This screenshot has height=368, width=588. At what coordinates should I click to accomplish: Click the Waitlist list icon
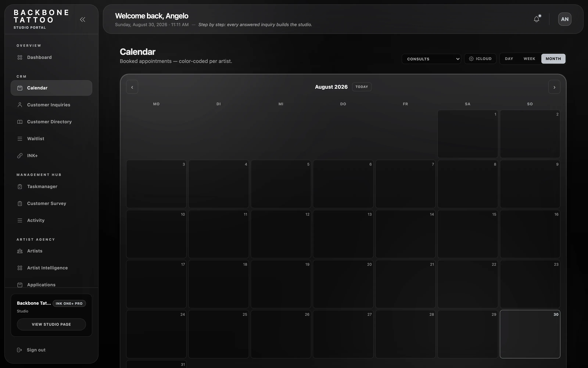pos(20,139)
